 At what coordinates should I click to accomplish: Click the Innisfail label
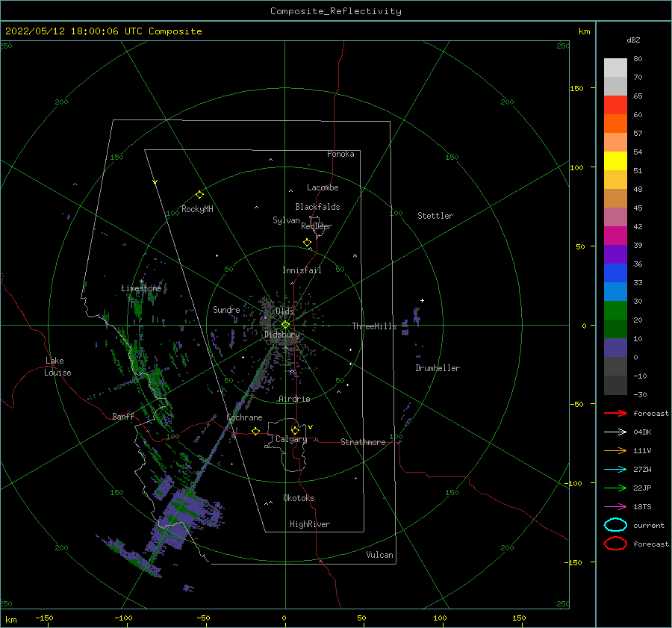(x=302, y=270)
